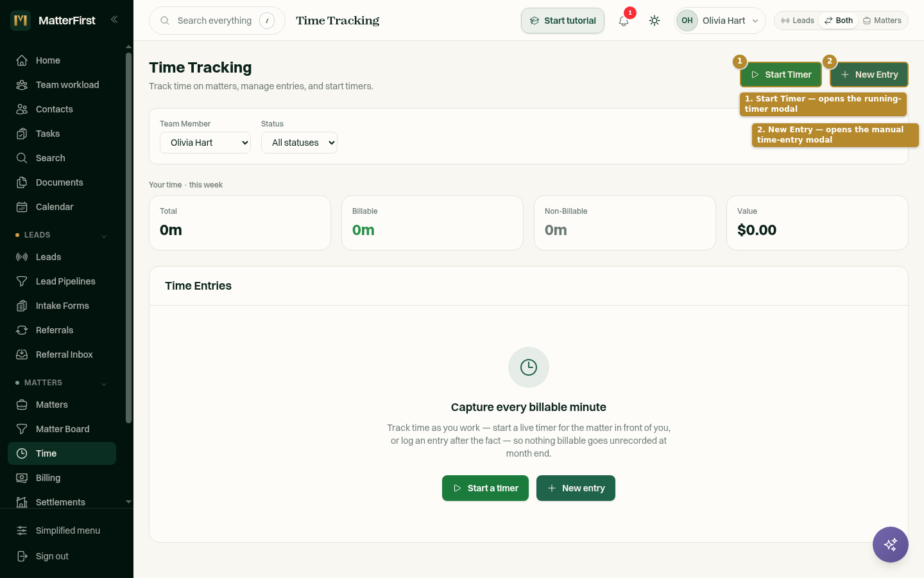
Task: Open the Olivia Hart user menu
Action: 720,21
